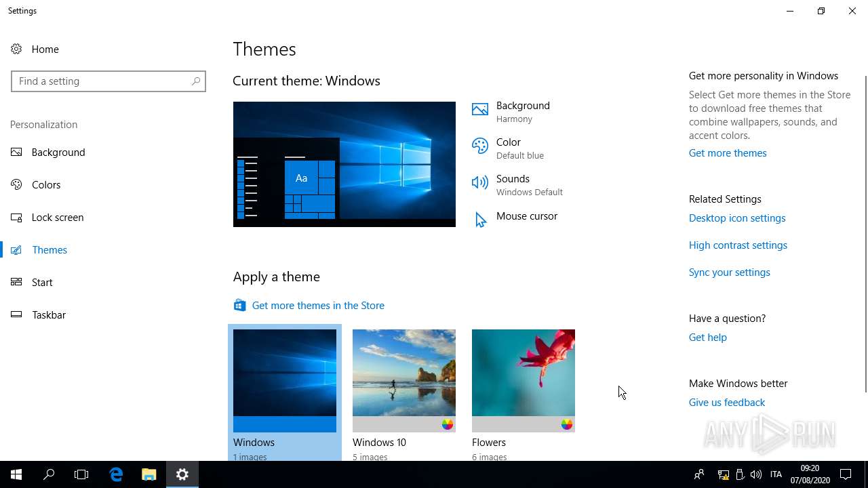Screen dimensions: 868x488
Task: Apply the Windows theme thumbnail
Action: click(285, 381)
